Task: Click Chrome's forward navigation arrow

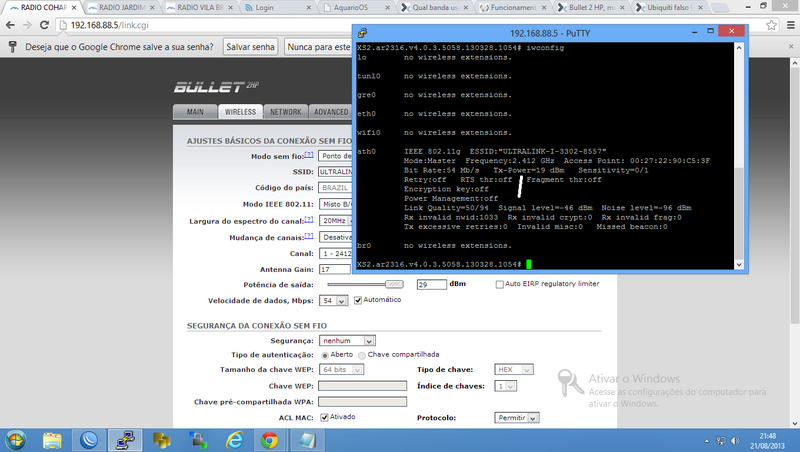Action: (27, 25)
